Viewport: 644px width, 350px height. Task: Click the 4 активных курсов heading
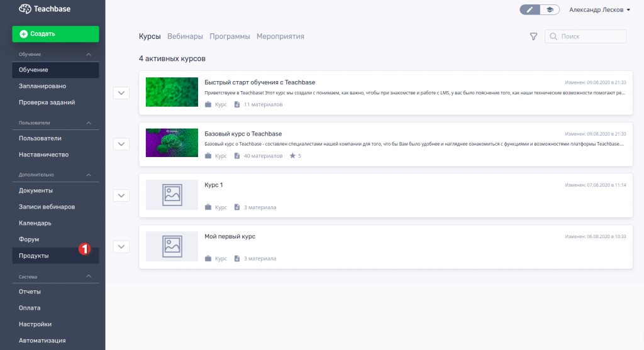pyautogui.click(x=172, y=58)
